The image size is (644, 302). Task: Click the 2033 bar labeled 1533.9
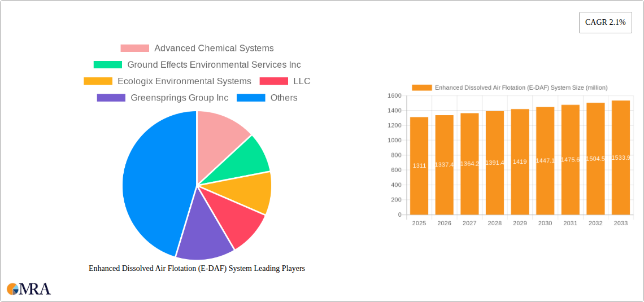coord(621,157)
